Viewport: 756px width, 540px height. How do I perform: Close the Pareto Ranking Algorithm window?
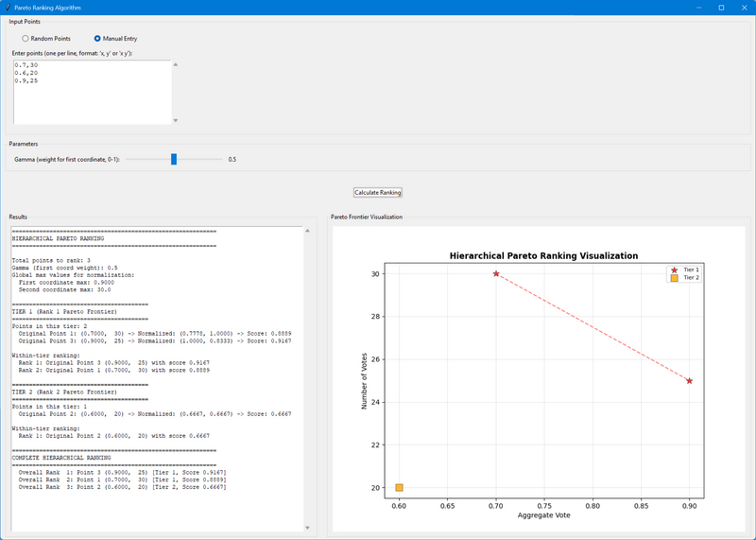coord(744,8)
